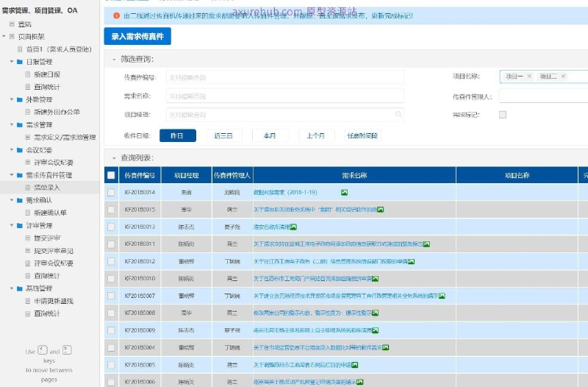Click image icon in row KF20180012
The height and width of the screenshot is (387, 588).
(x=412, y=261)
